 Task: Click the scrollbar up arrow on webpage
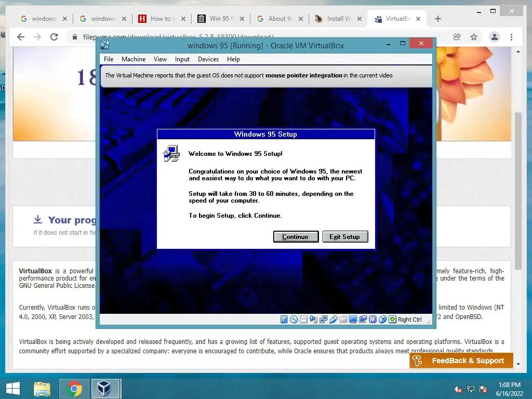click(x=518, y=51)
